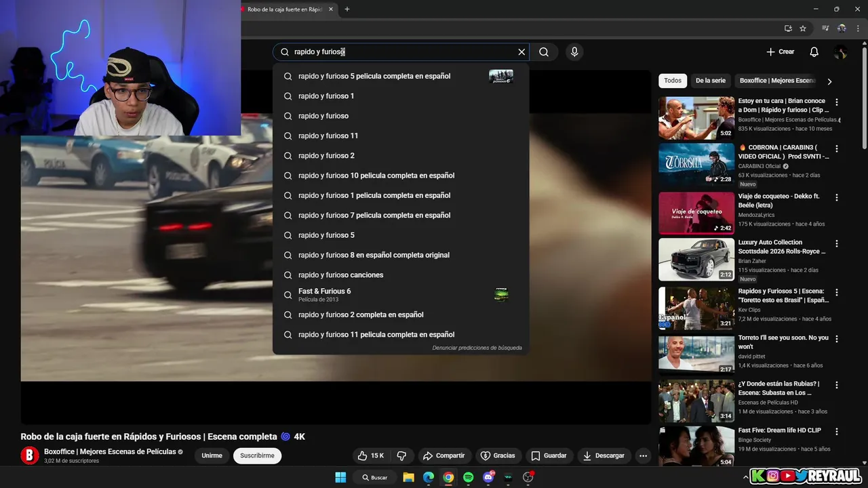Open the Chrome profile avatar
The width and height of the screenshot is (868, 488).
pyautogui.click(x=842, y=28)
